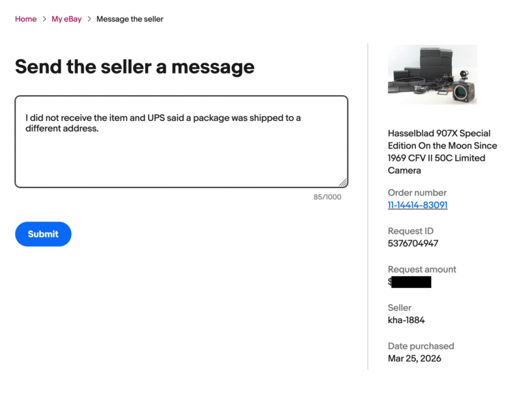The width and height of the screenshot is (521, 420).
Task: Click seller name kha-1884
Action: (x=407, y=320)
